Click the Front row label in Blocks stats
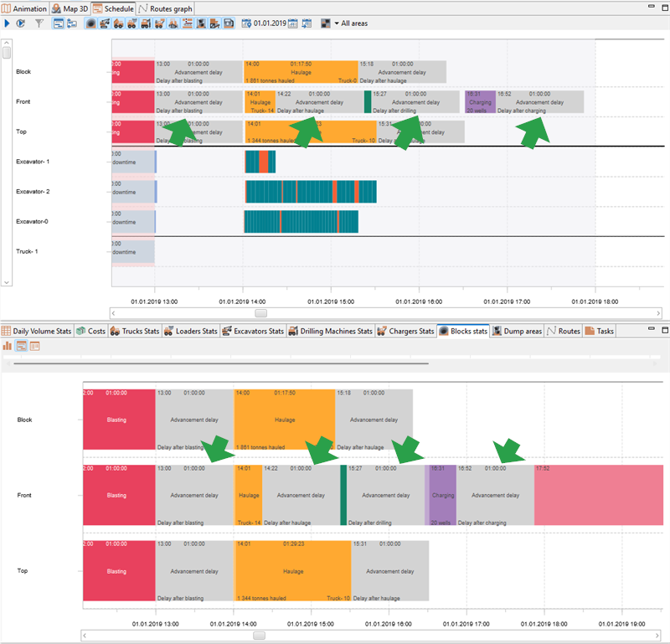 click(x=24, y=495)
